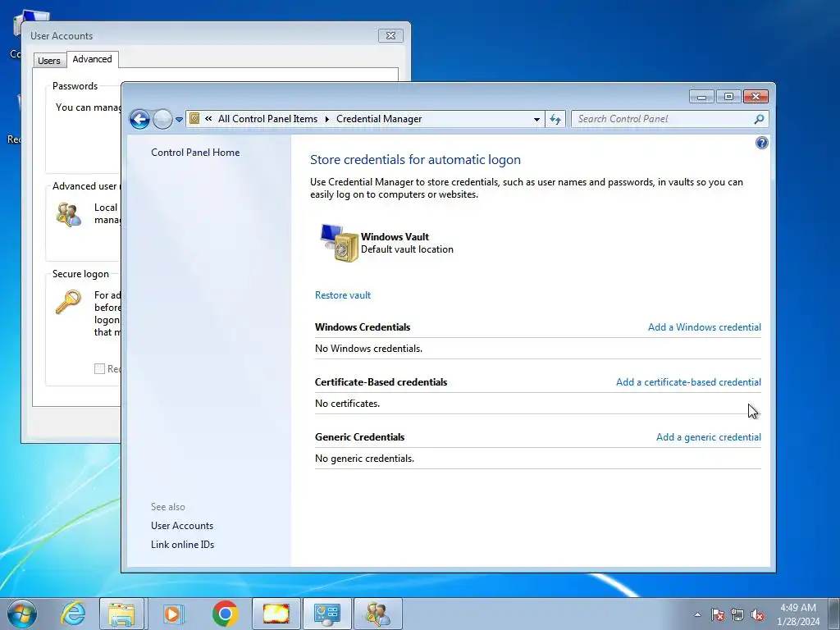The width and height of the screenshot is (840, 630).
Task: Toggle the secure logon checkbox in User Accounts
Action: coord(99,368)
